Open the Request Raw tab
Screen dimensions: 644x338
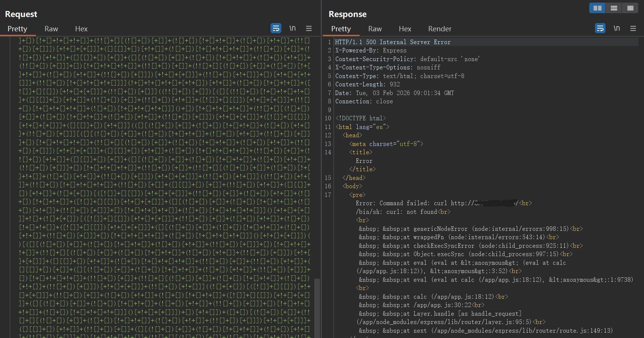pos(51,29)
